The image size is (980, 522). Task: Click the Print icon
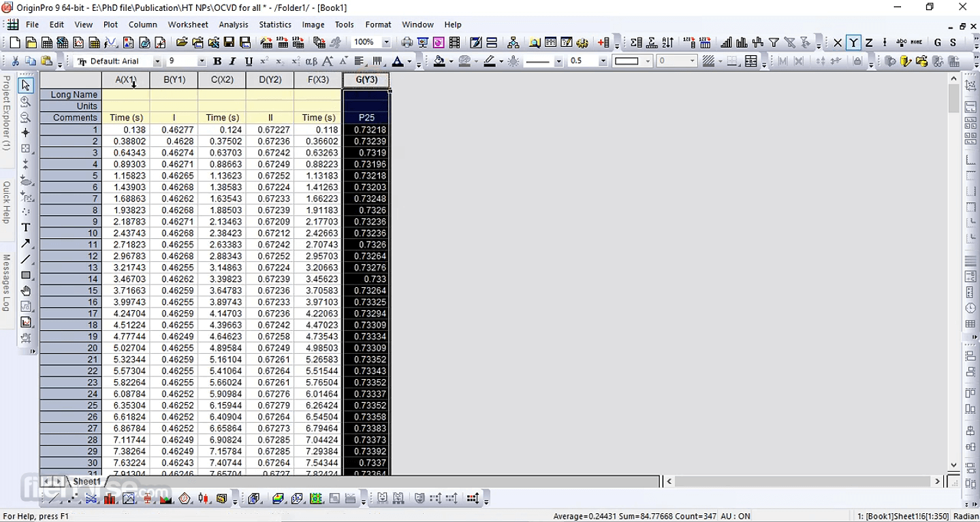click(407, 43)
